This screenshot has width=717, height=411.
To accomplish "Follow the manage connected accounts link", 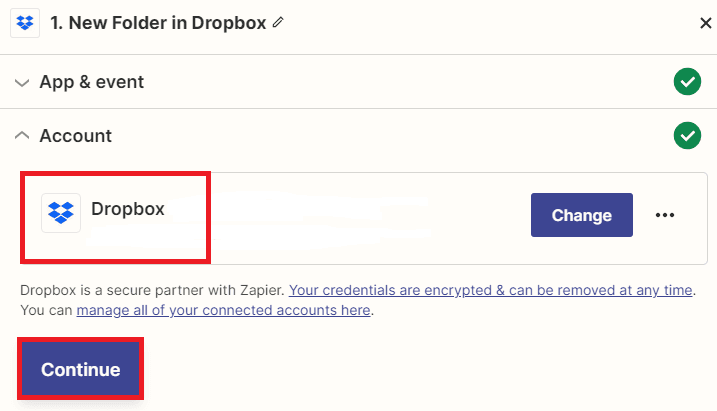I will tap(223, 310).
